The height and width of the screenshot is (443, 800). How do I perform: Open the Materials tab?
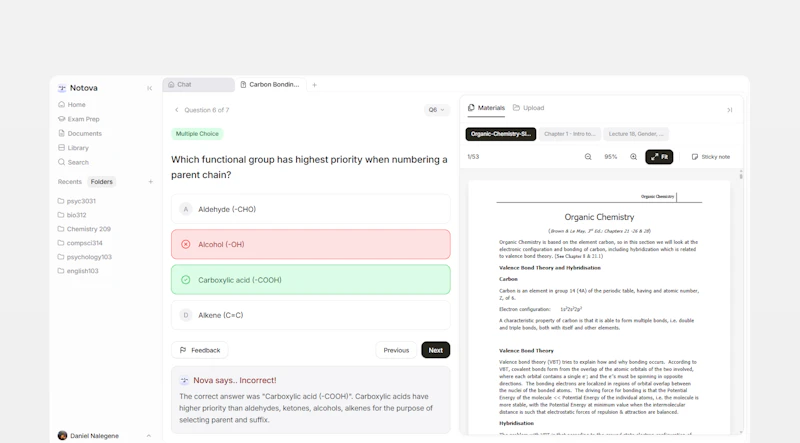click(x=486, y=108)
